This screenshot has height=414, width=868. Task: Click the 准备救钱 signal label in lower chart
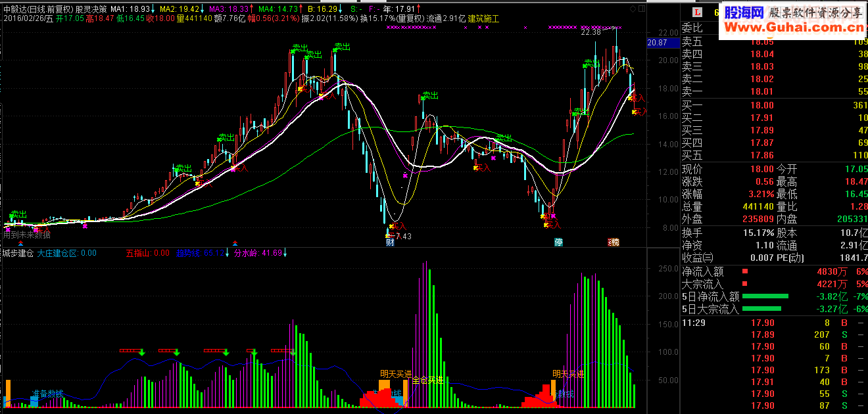[x=47, y=394]
